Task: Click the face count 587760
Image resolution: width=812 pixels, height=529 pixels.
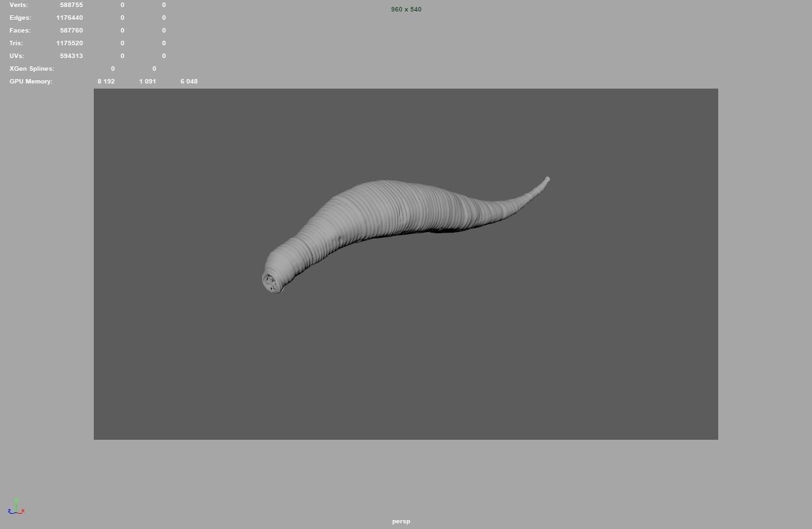Action: tap(71, 31)
